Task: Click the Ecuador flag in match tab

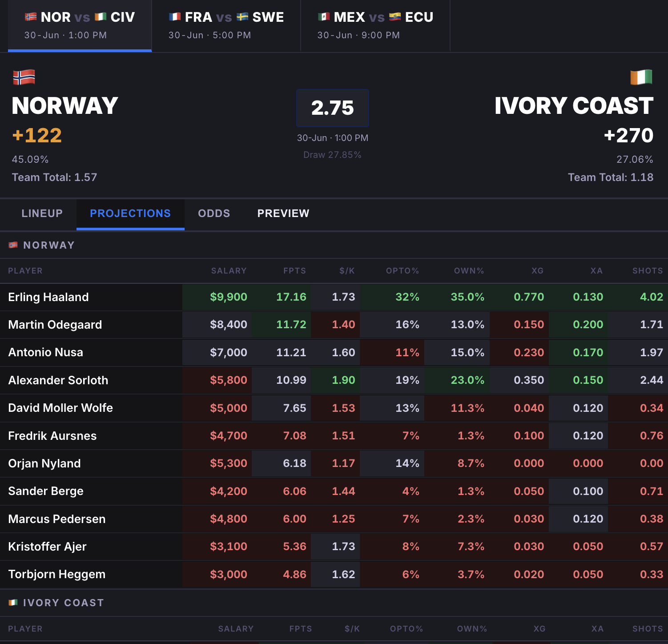Action: (x=395, y=17)
